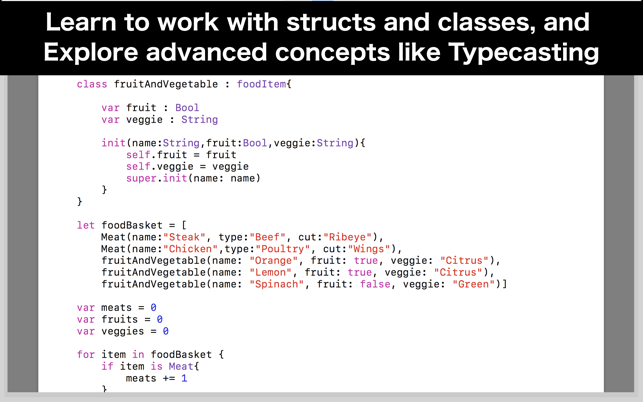
Task: Click the "Learn to work with structs" headline
Action: (x=318, y=22)
